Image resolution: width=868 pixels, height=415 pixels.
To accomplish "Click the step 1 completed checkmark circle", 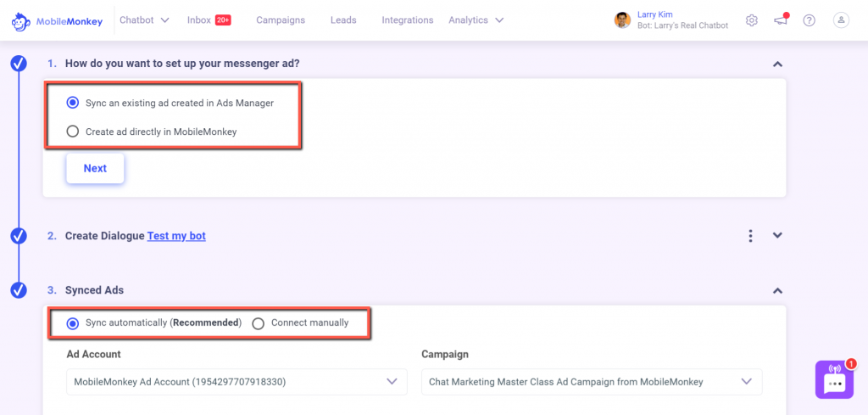I will point(19,64).
